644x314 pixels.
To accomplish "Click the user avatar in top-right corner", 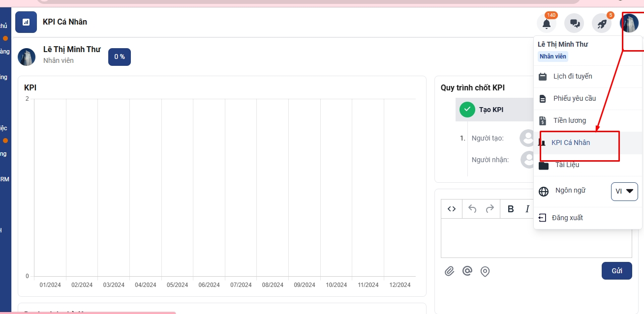I will (x=629, y=23).
